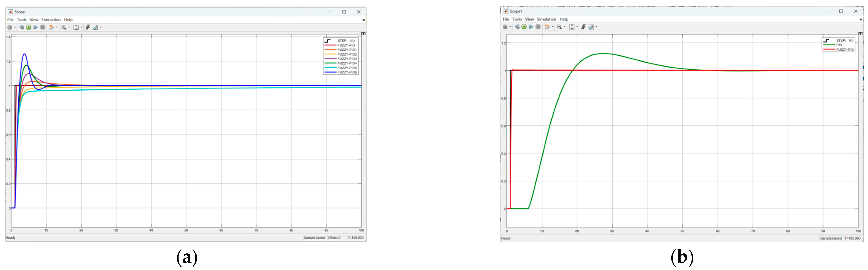The width and height of the screenshot is (868, 270).
Task: Click Stop icon in Scope toolbar
Action: pyautogui.click(x=42, y=27)
